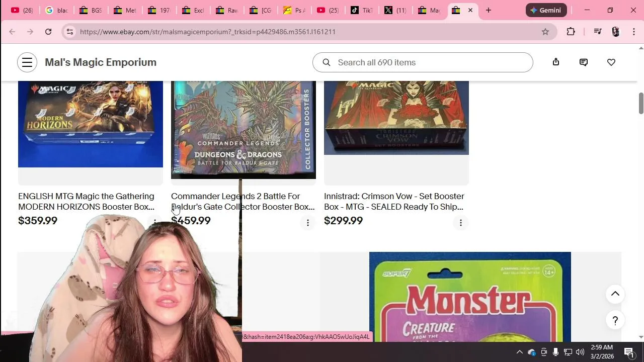The height and width of the screenshot is (362, 644).
Task: Open the hamburger menu beside Mal's Magic Emporium
Action: pos(27,62)
